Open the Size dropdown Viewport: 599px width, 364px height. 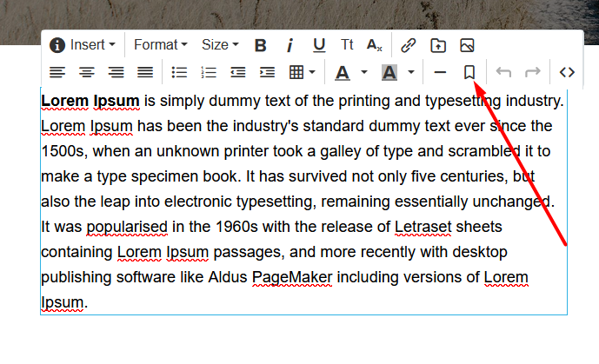(220, 45)
